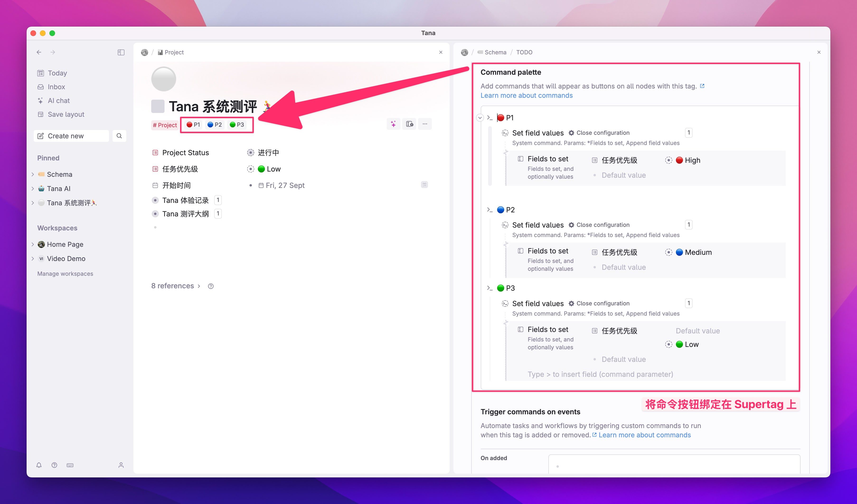Expand the Home Page workspace
This screenshot has height=504, width=857.
point(33,244)
